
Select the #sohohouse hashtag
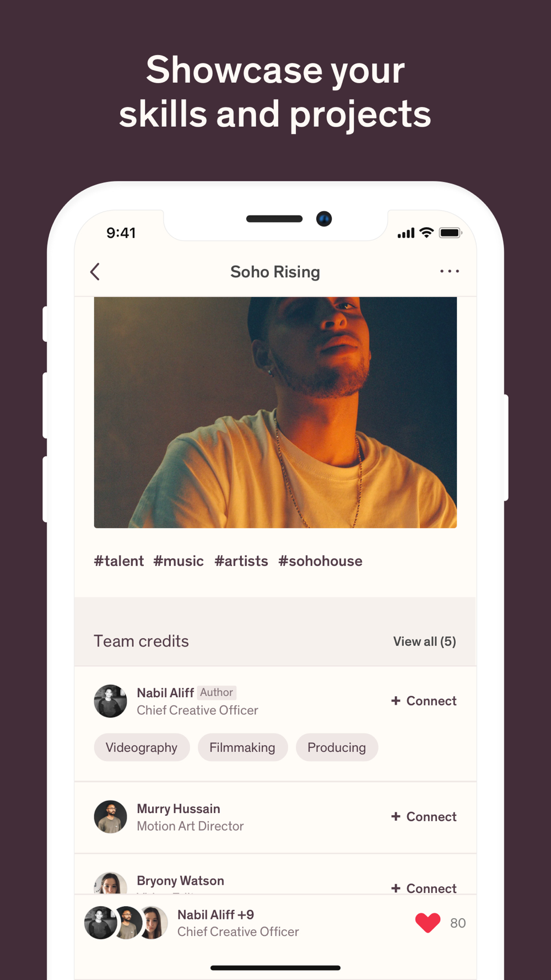320,561
